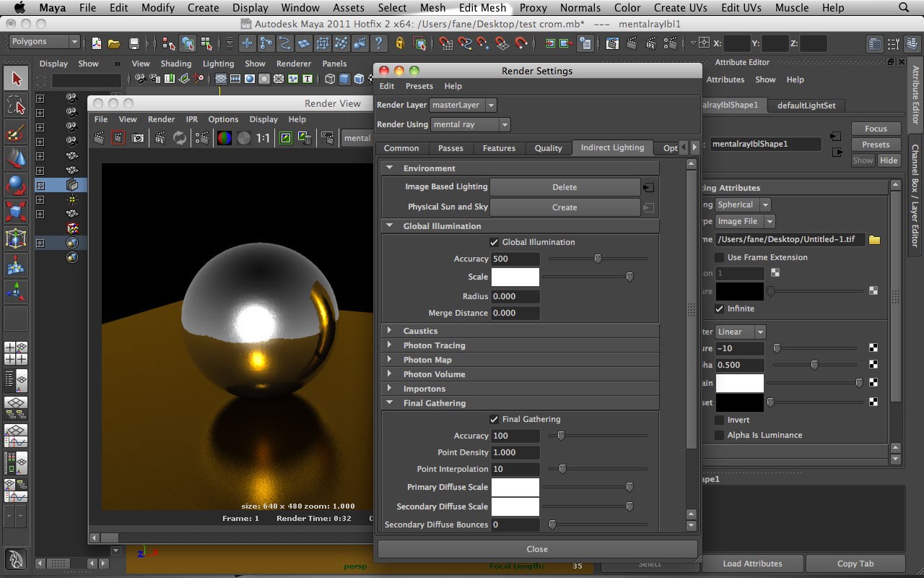
Task: Open the Features tab
Action: [x=499, y=148]
